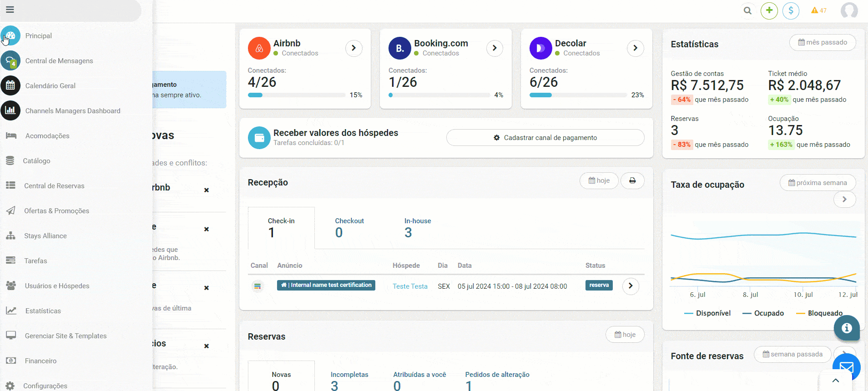
Task: Click the 'reserva' status badge
Action: [599, 285]
